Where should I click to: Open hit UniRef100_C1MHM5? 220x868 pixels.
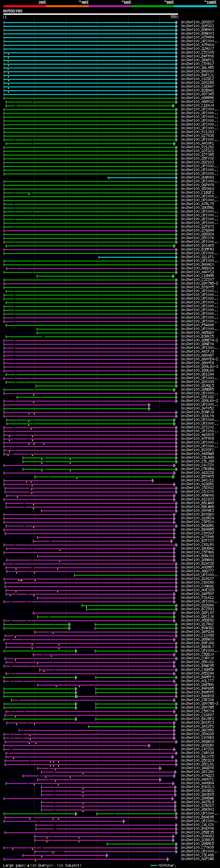(197, 276)
